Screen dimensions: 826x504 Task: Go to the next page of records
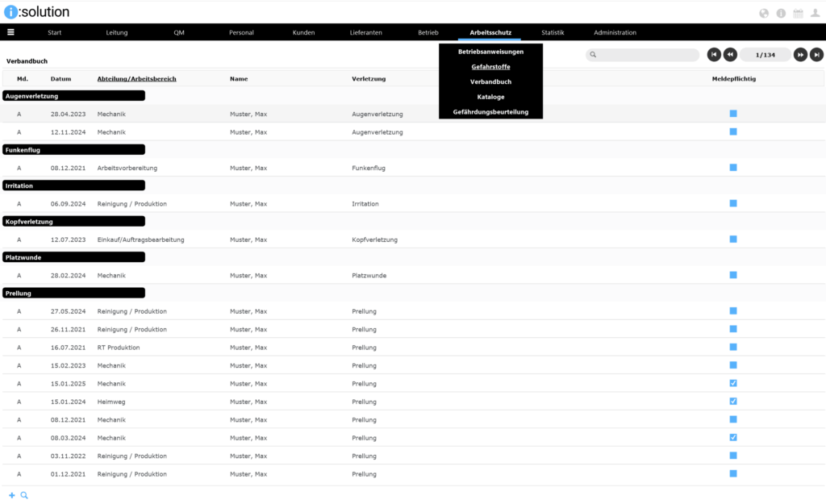click(799, 55)
